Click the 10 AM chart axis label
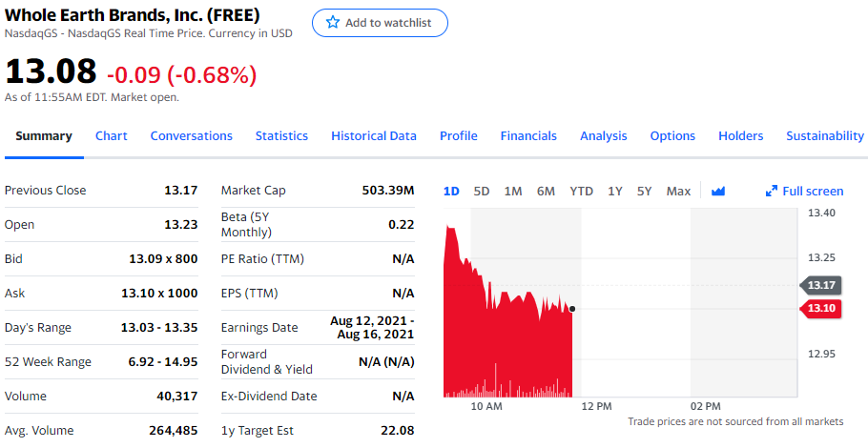 [x=486, y=406]
